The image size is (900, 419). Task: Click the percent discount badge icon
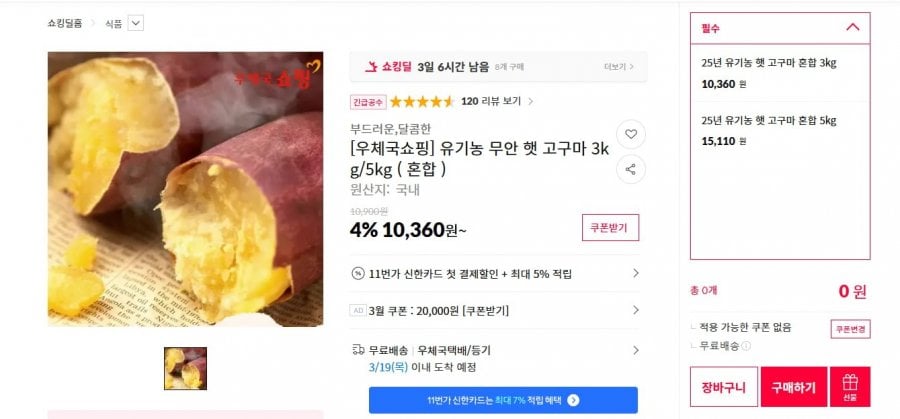point(358,274)
